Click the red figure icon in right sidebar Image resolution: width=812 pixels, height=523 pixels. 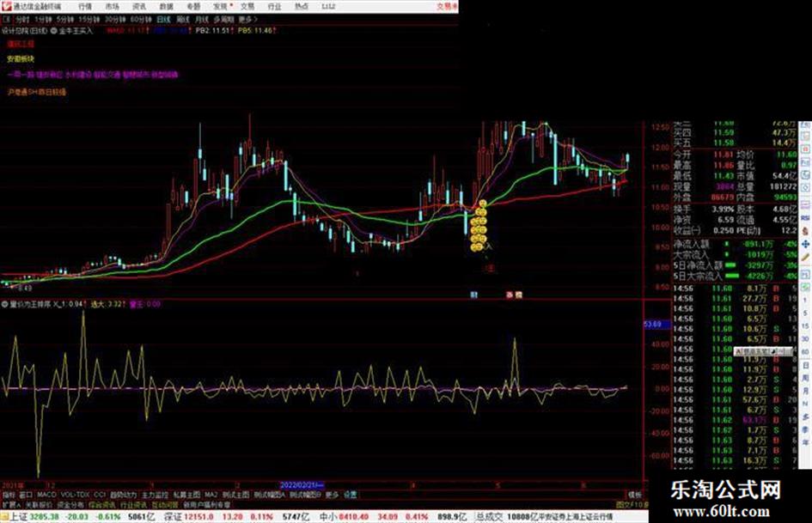[x=806, y=231]
